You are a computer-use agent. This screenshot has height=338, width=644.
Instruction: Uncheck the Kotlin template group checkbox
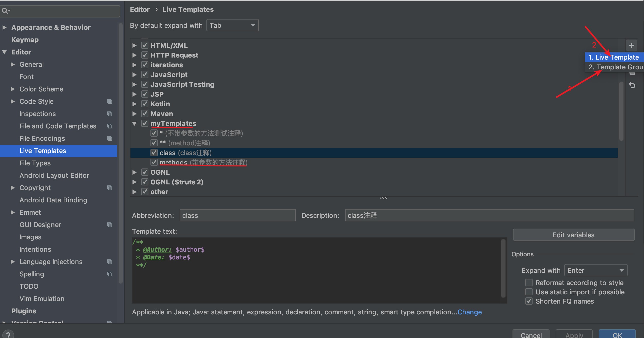pos(145,104)
